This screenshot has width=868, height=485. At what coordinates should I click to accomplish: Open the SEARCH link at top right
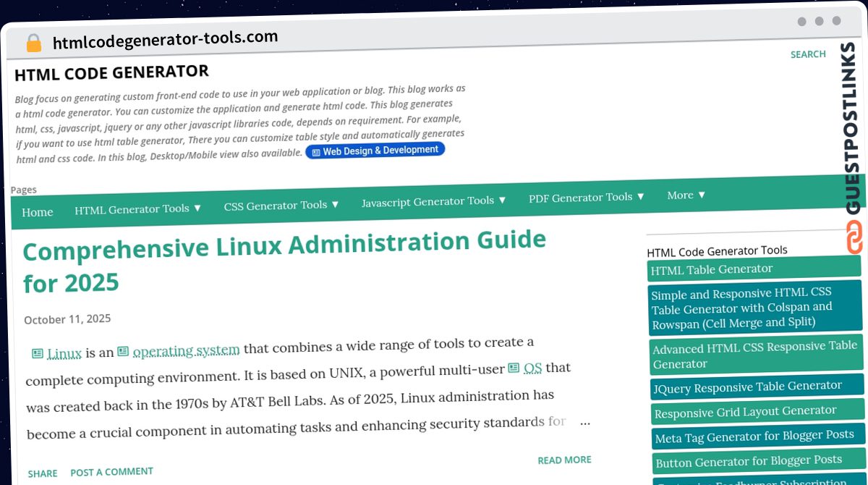coord(808,54)
